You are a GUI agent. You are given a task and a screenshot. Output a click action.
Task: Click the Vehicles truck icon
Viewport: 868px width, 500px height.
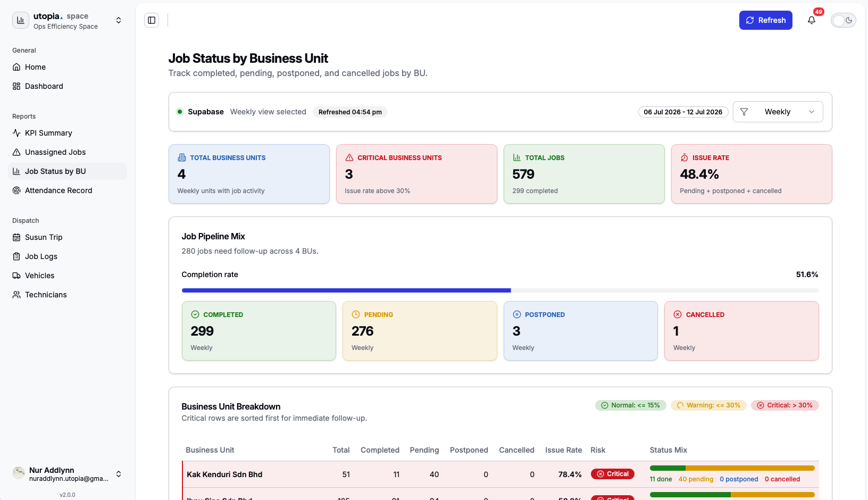[x=16, y=276]
